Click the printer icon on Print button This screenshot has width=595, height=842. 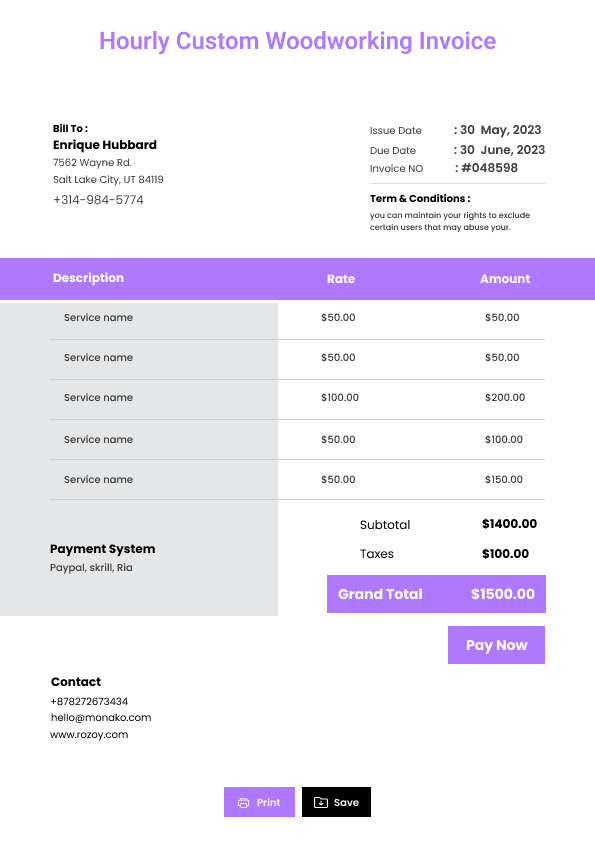pyautogui.click(x=243, y=803)
